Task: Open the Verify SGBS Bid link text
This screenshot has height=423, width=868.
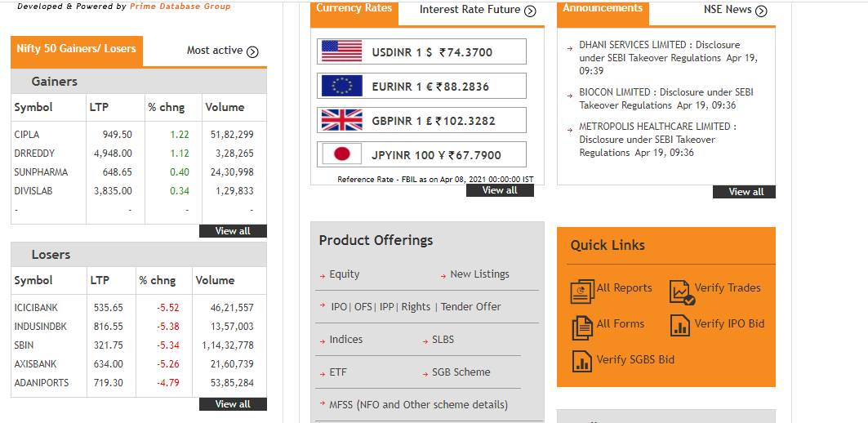Action: (635, 359)
